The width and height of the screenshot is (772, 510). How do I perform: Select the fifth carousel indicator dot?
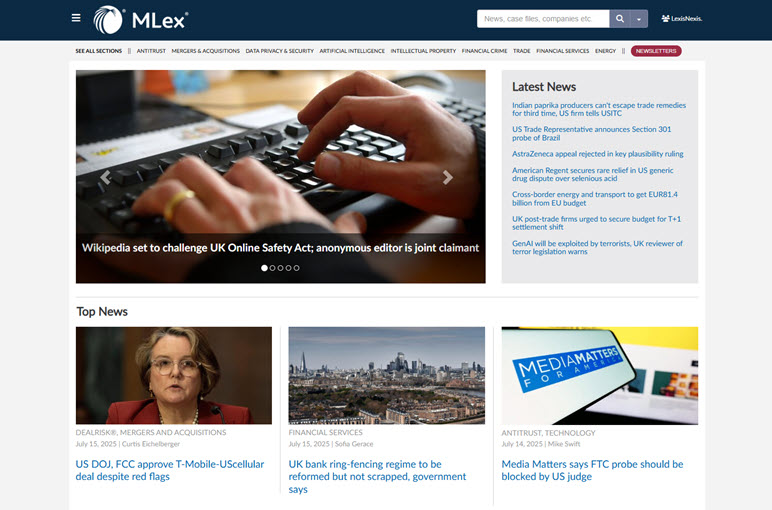pos(296,268)
